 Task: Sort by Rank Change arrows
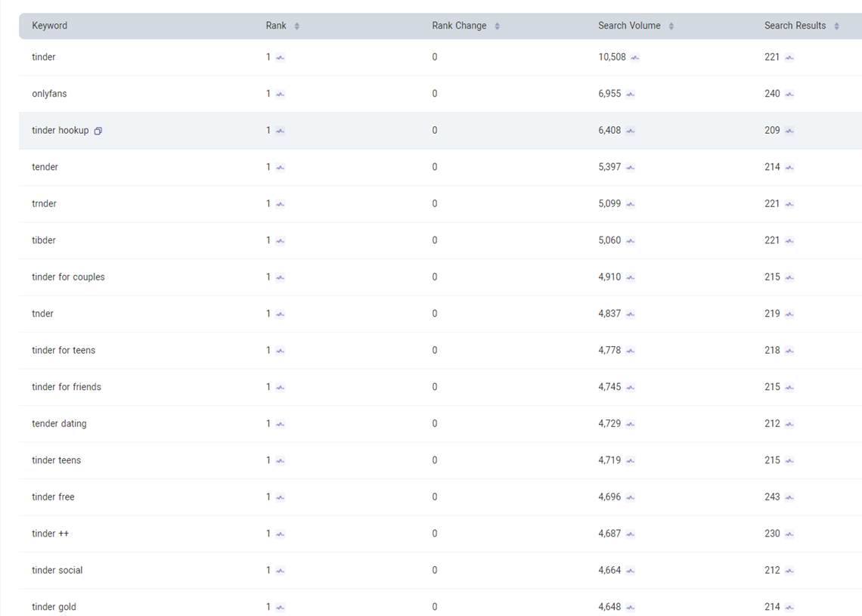[x=497, y=26]
